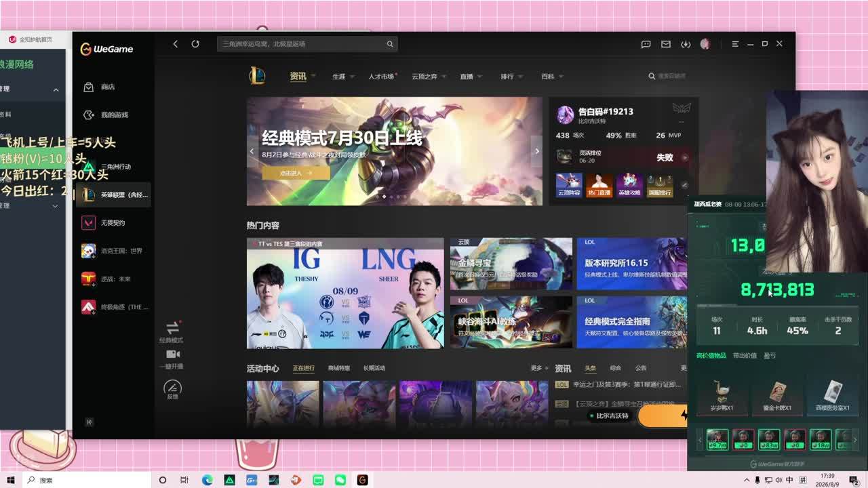Open the WeGame mail inbox icon

(666, 44)
